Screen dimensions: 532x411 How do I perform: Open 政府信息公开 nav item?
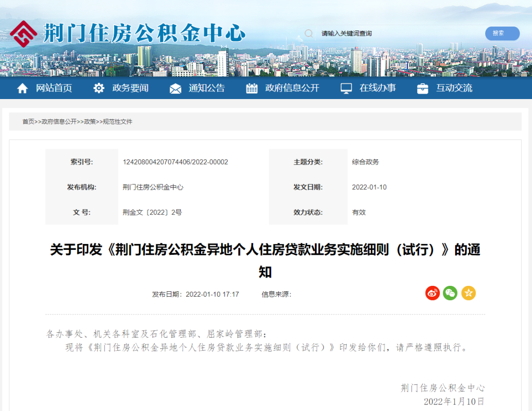click(x=293, y=88)
